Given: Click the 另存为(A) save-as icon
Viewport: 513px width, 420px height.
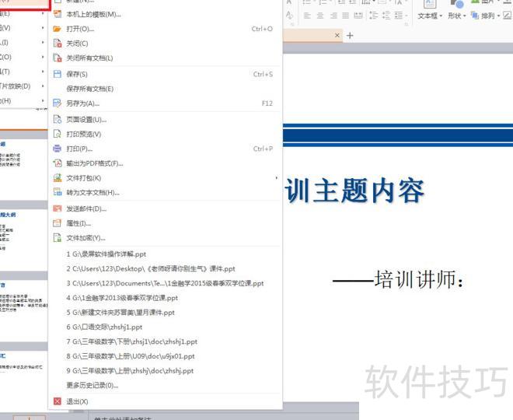Looking at the screenshot, I should pyautogui.click(x=58, y=103).
